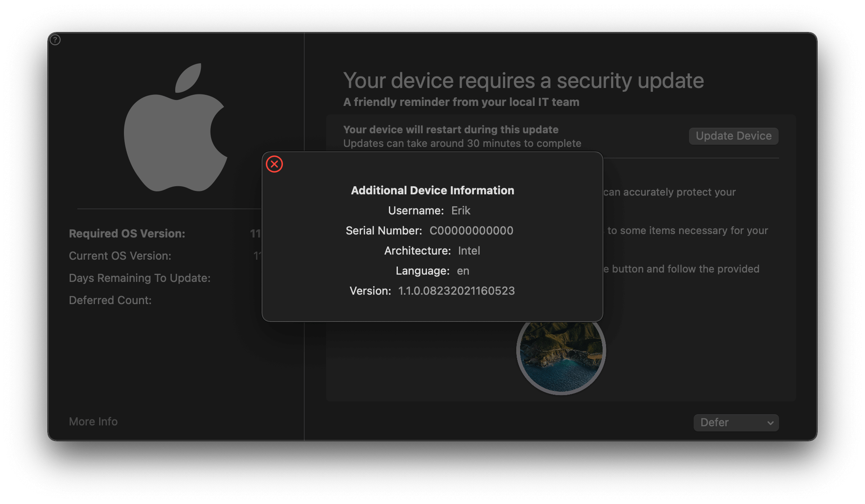The height and width of the screenshot is (504, 865).
Task: Click the 'Additional Device Information' heading
Action: click(x=432, y=190)
